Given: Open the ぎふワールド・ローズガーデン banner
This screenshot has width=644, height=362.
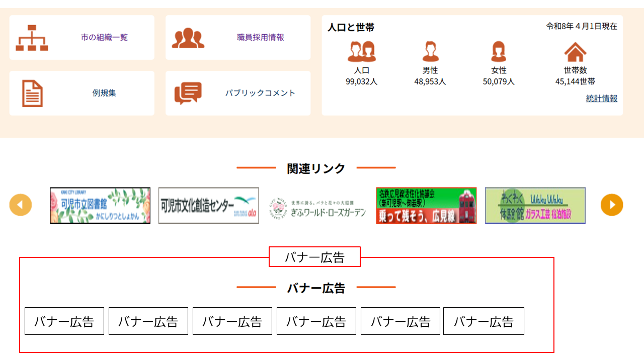Looking at the screenshot, I should tap(317, 205).
